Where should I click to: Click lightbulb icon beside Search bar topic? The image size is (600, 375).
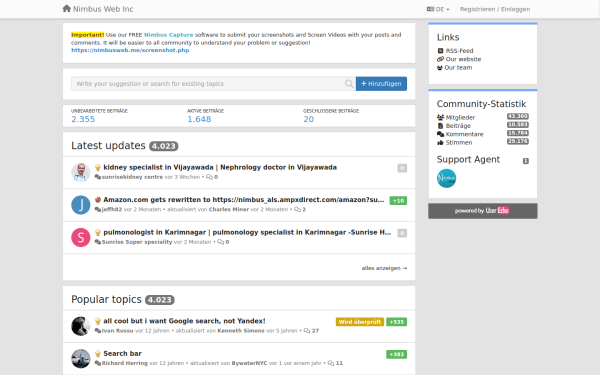pos(98,354)
